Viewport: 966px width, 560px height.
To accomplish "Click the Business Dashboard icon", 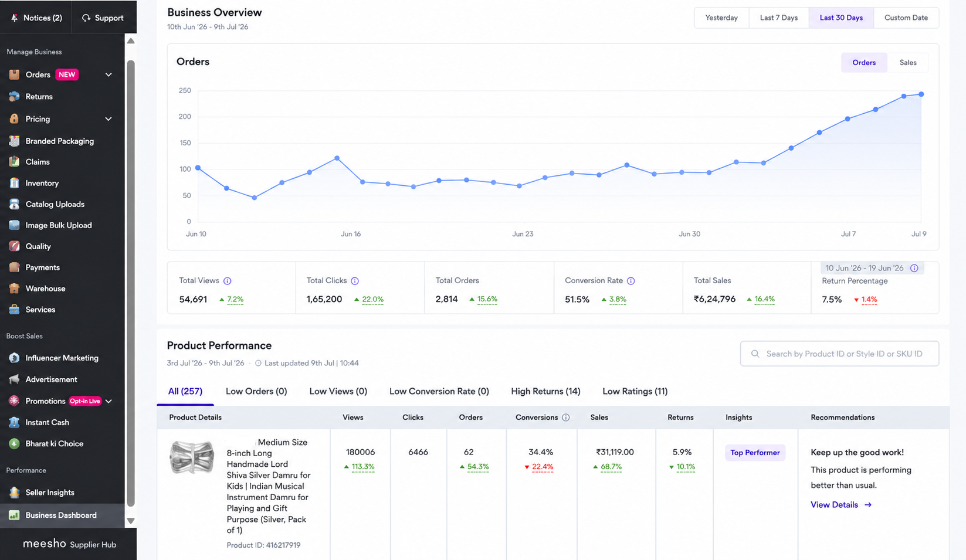I will pos(14,515).
